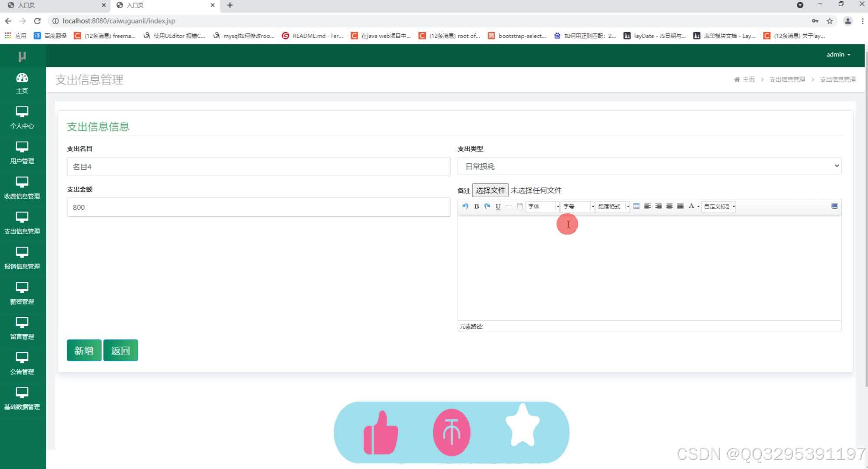Click the white star favorite icon
The width and height of the screenshot is (868, 469).
pos(523,426)
